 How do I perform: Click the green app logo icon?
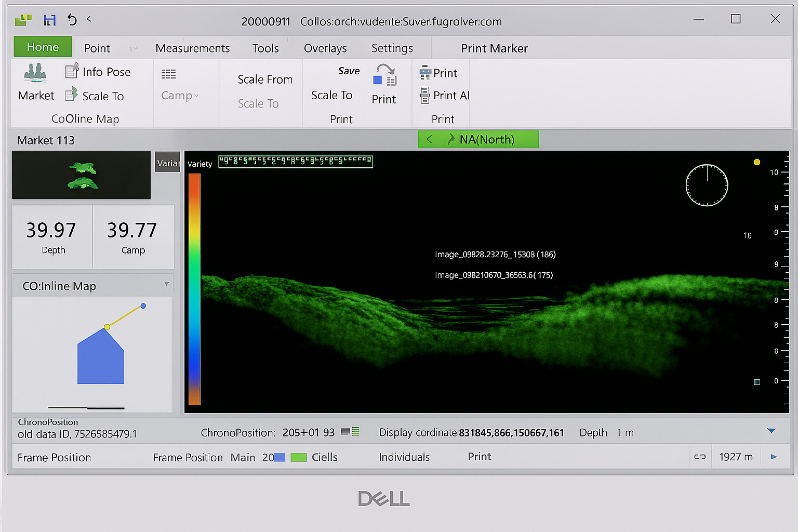24,20
